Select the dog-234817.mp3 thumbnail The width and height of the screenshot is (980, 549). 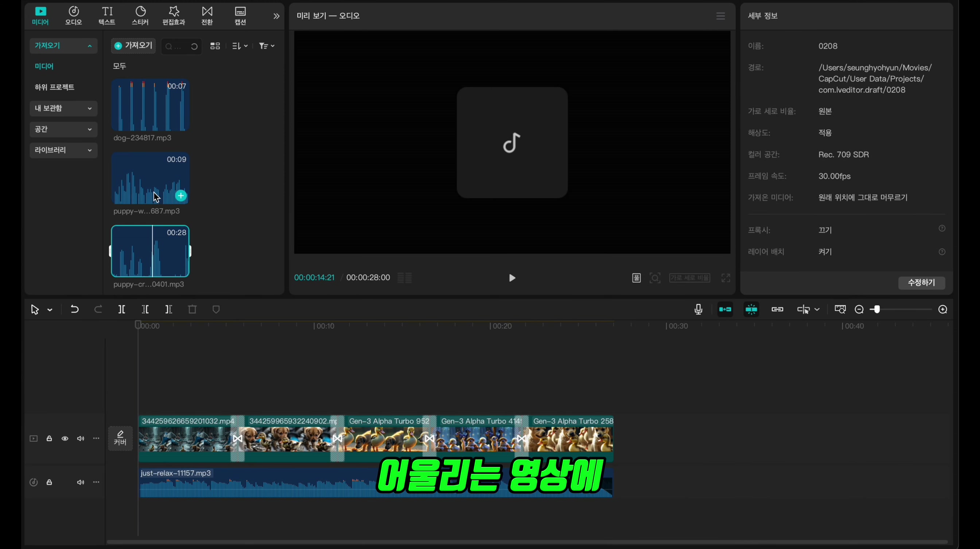coord(150,105)
